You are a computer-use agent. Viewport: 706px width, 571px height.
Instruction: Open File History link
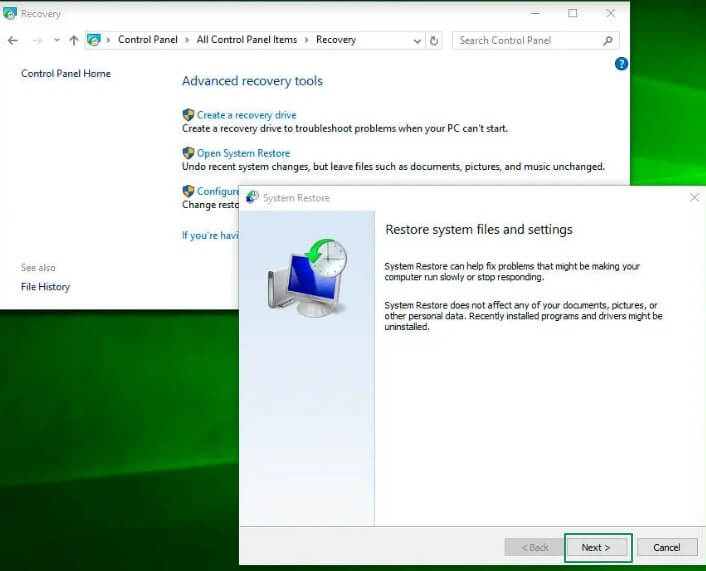[x=45, y=287]
